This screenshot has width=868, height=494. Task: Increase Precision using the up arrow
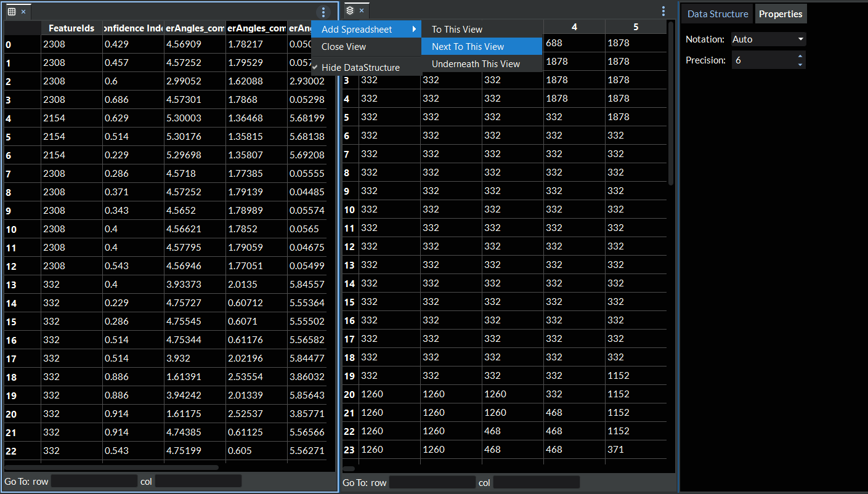coord(800,56)
